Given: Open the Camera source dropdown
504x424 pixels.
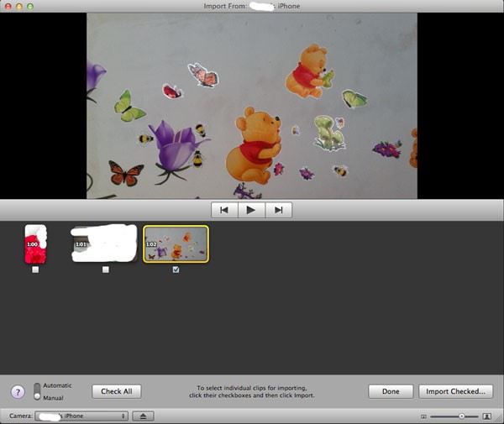Looking at the screenshot, I should (x=81, y=416).
